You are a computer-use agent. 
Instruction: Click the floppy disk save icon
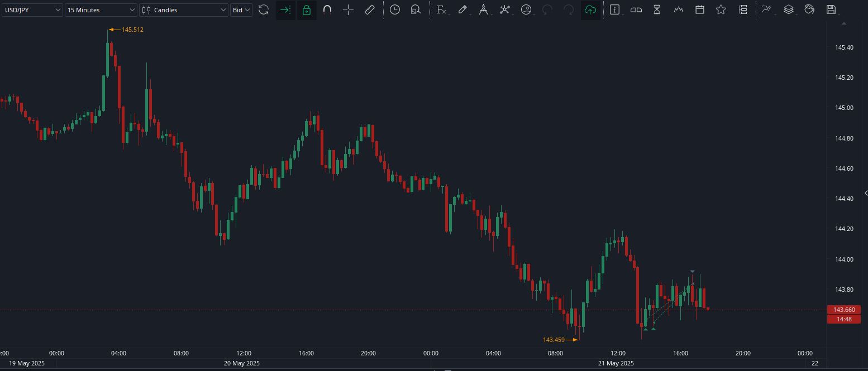831,10
